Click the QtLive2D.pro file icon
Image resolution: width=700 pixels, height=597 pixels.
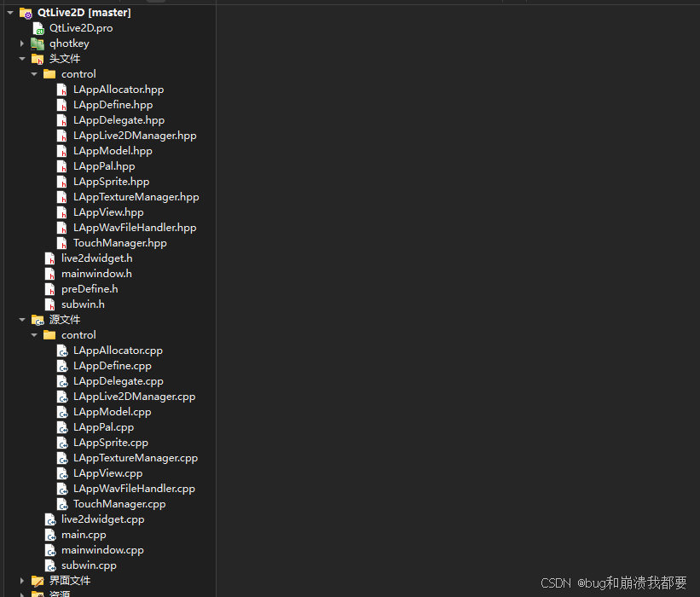point(38,28)
